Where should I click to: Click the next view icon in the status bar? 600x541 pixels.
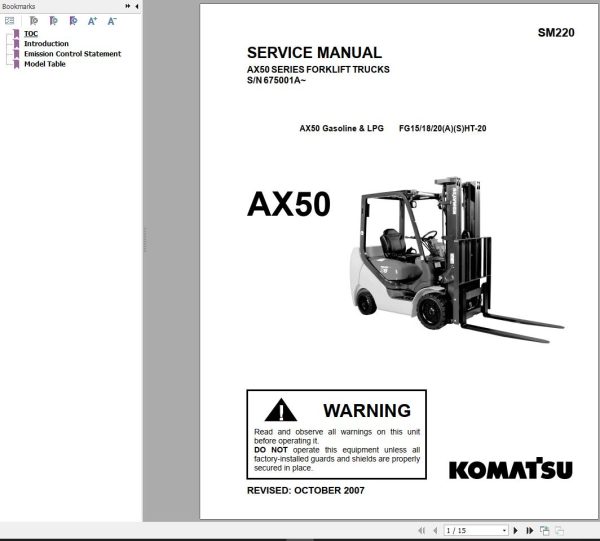[x=559, y=531]
